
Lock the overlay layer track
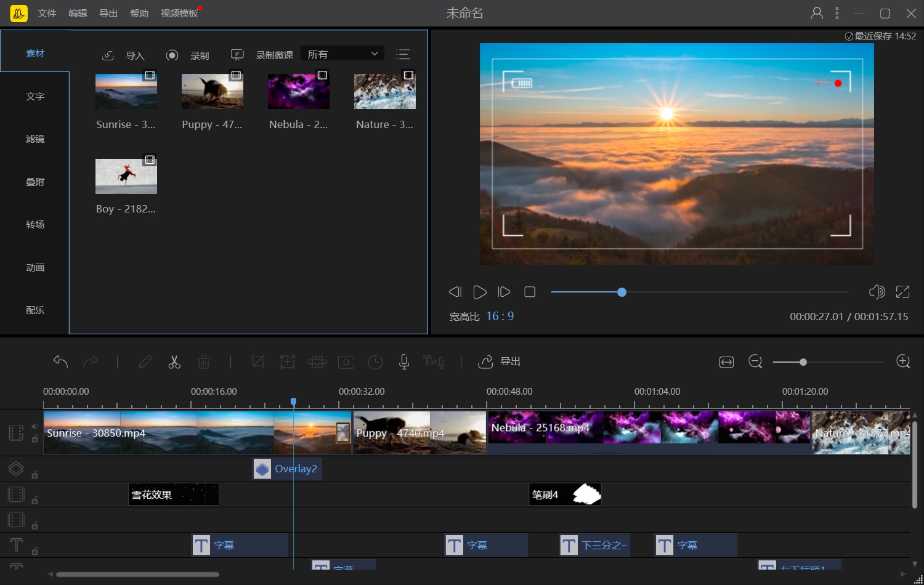(x=35, y=475)
